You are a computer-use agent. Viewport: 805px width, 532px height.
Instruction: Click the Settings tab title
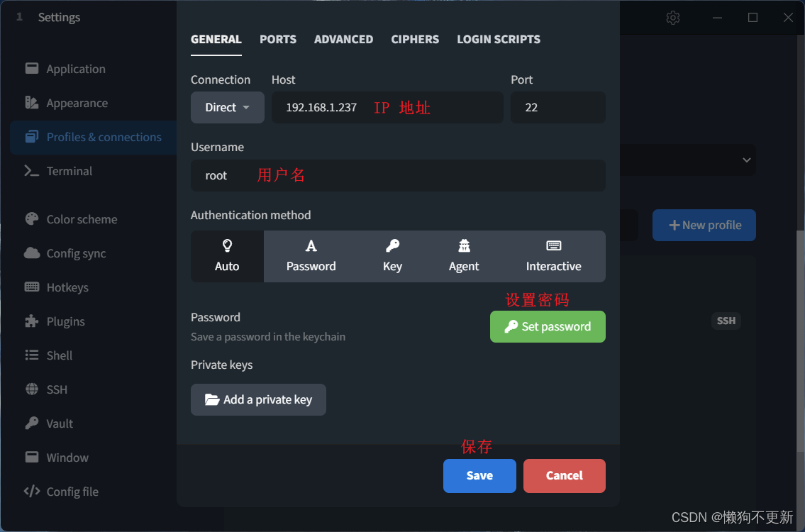(x=59, y=17)
